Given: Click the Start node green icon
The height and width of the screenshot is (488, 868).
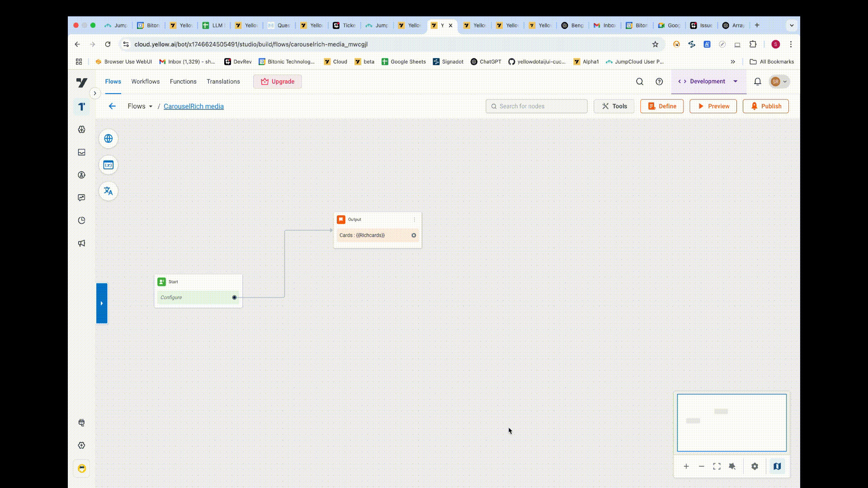Looking at the screenshot, I should pos(162,282).
